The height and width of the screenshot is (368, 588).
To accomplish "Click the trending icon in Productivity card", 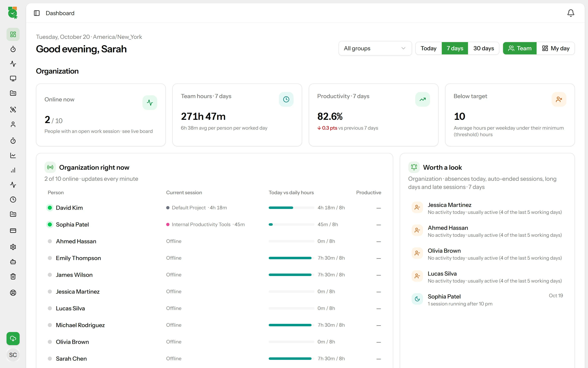I will coord(423,99).
